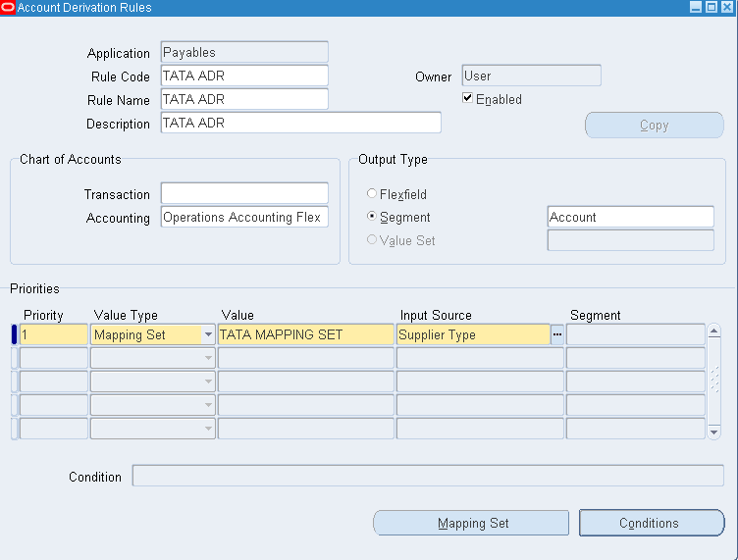
Task: Select the first row's record indicator bar
Action: [x=14, y=334]
